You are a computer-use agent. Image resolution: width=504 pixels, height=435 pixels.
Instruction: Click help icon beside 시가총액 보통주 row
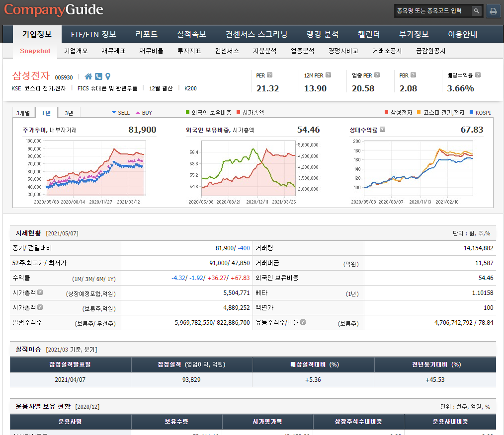pos(40,307)
